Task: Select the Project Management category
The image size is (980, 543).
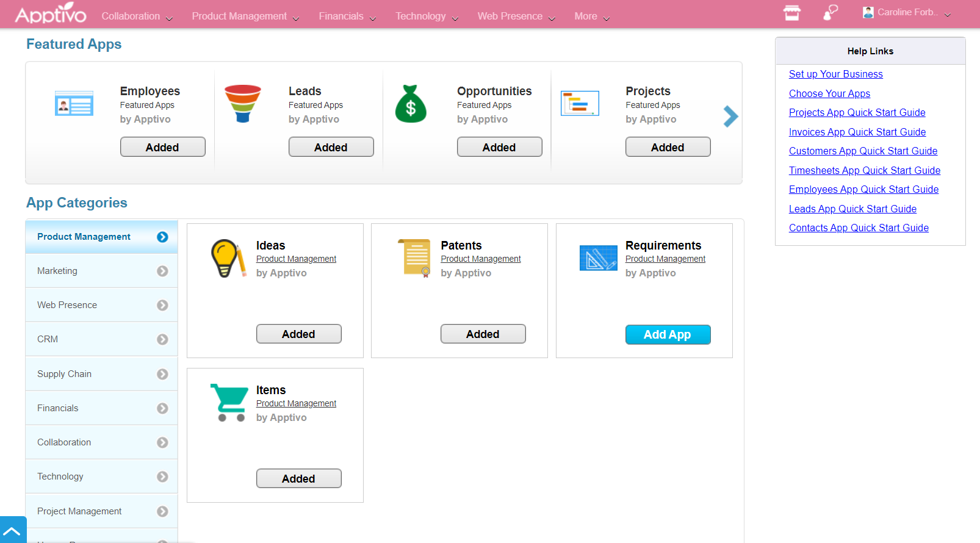Action: 101,511
